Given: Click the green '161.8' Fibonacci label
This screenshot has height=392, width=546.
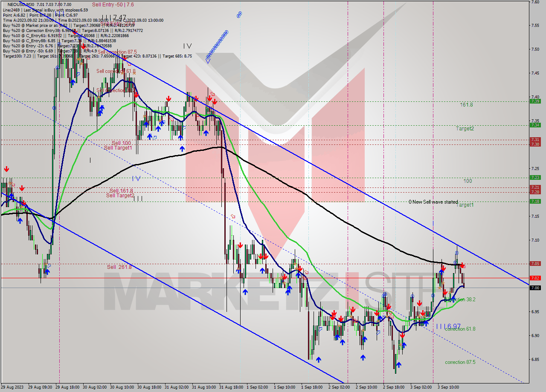Looking at the screenshot, I should click(x=466, y=104).
